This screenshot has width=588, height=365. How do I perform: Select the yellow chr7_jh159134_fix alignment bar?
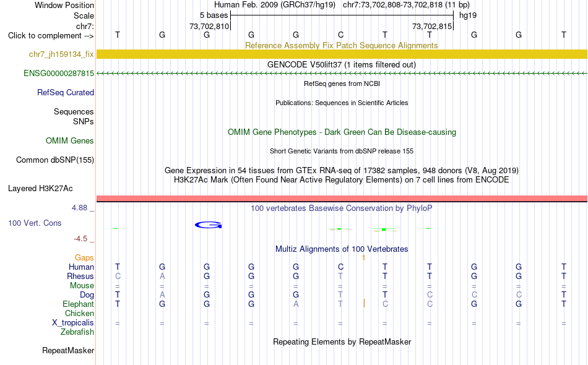click(x=342, y=54)
